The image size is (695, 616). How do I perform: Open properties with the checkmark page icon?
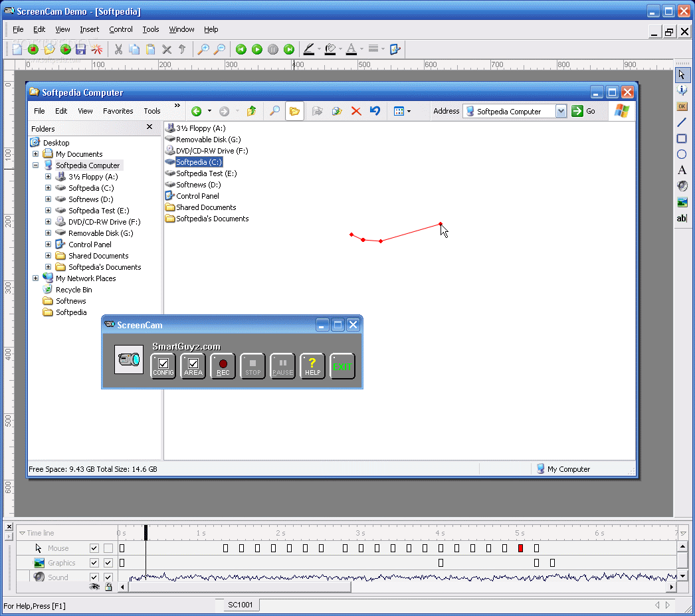[395, 49]
